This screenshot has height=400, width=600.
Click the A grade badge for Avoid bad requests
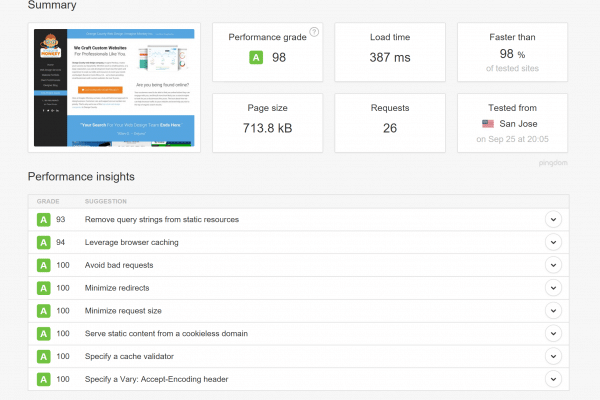(44, 265)
